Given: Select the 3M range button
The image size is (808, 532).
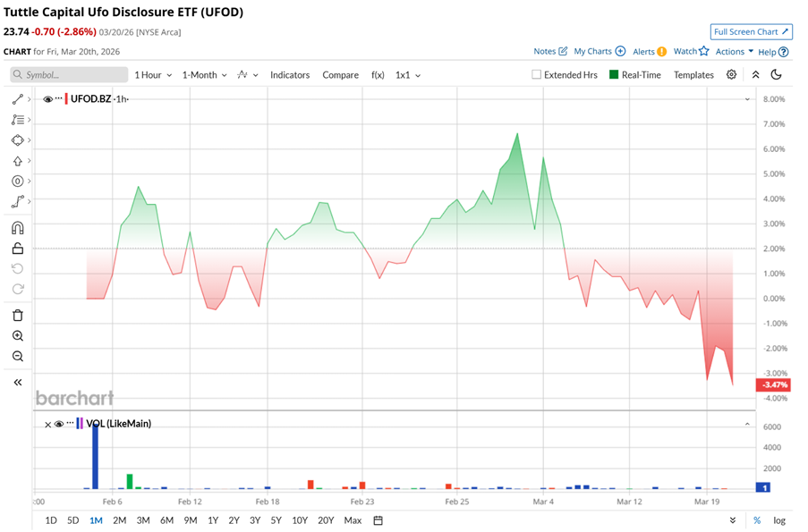Looking at the screenshot, I should pyautogui.click(x=143, y=520).
